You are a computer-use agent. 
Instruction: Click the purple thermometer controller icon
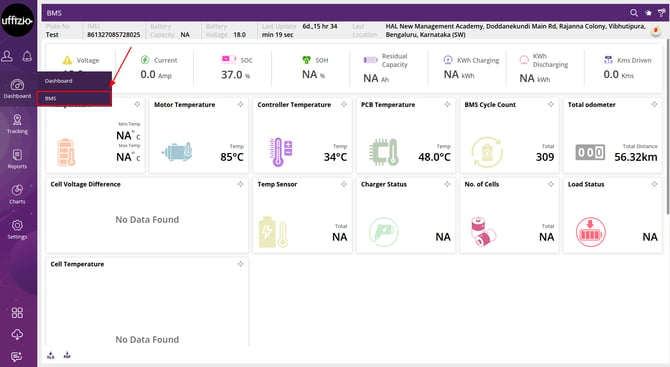(x=281, y=152)
